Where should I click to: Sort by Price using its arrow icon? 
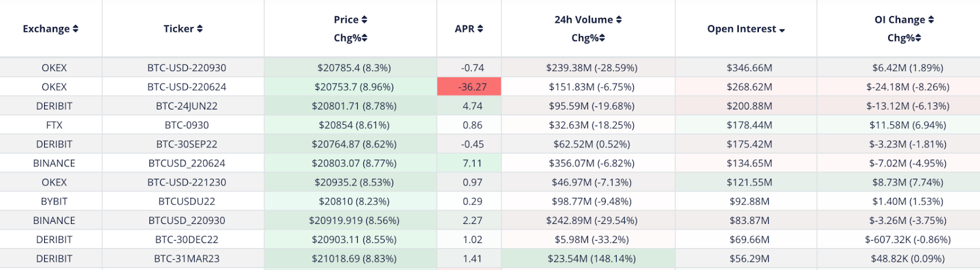[x=364, y=20]
